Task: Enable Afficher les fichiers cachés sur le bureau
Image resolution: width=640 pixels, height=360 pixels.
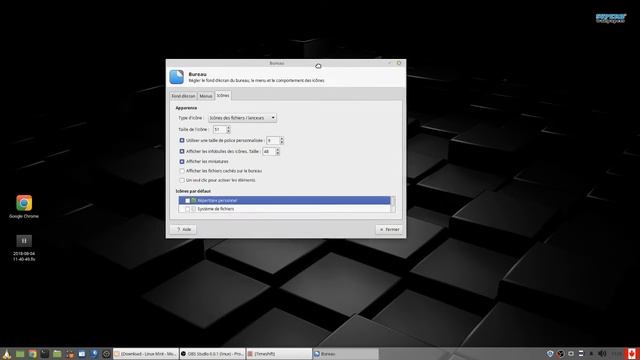Action: [x=182, y=171]
